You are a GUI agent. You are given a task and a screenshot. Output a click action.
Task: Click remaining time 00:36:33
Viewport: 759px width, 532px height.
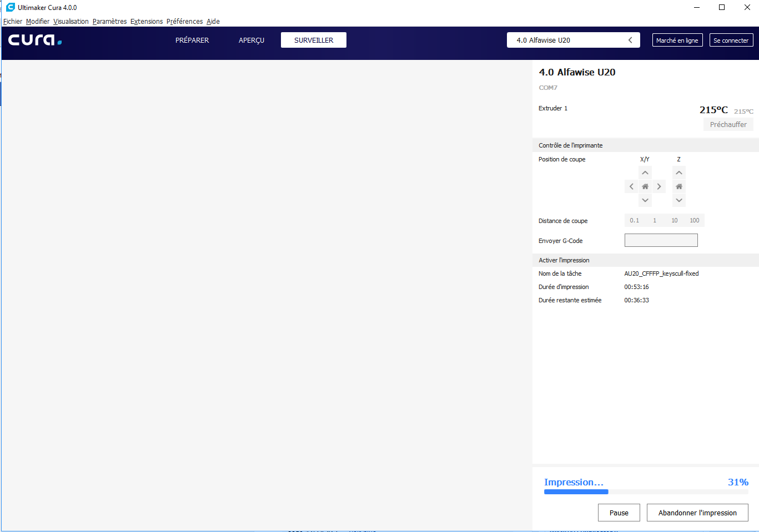(x=636, y=300)
